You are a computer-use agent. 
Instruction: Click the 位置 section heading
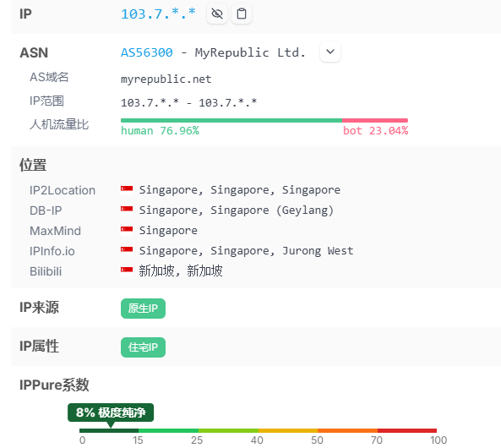(33, 165)
